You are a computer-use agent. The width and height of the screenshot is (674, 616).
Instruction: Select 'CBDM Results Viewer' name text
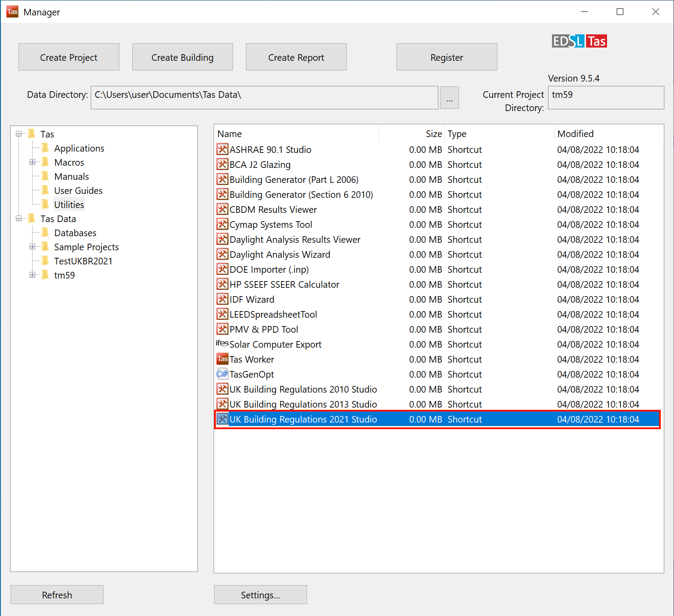coord(273,209)
